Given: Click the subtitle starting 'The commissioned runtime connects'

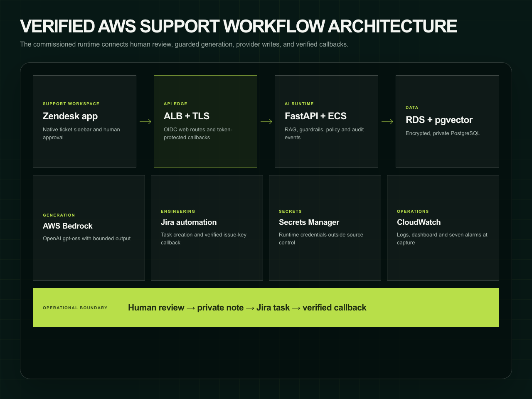Looking at the screenshot, I should point(184,44).
